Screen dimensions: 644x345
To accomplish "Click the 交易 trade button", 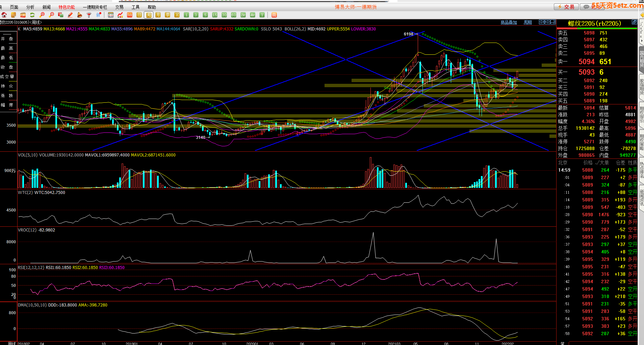I will pyautogui.click(x=566, y=7).
